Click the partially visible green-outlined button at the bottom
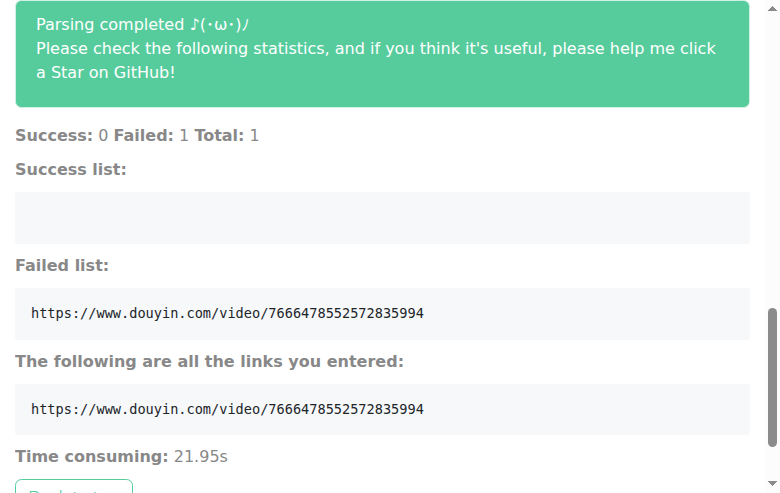Viewport: 780px width, 493px height. tap(74, 486)
